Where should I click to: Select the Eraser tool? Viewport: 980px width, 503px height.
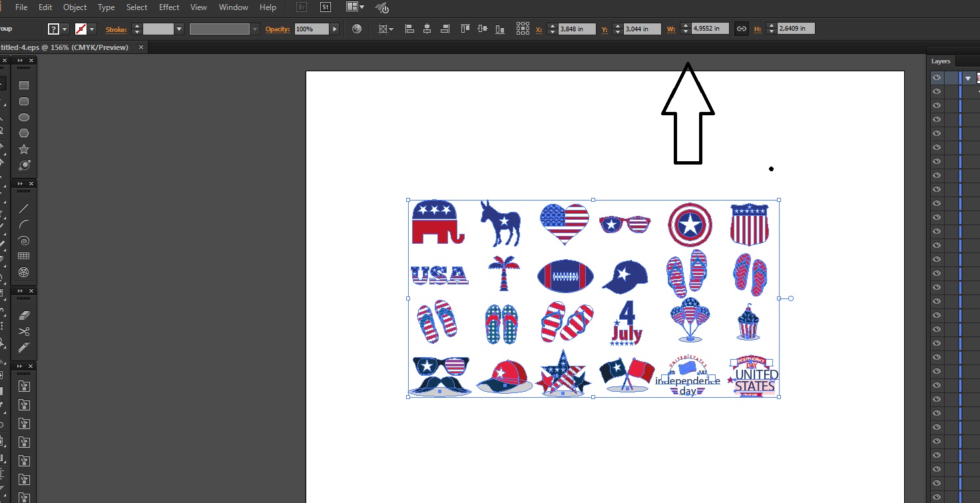pyautogui.click(x=24, y=315)
